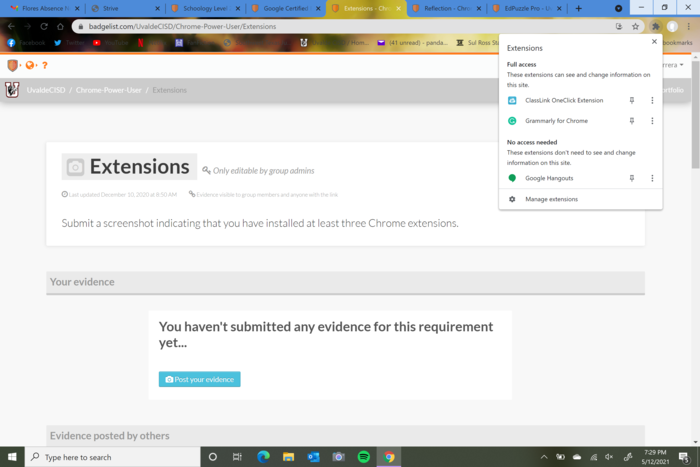The height and width of the screenshot is (467, 700).
Task: Reload the current page
Action: click(x=44, y=26)
